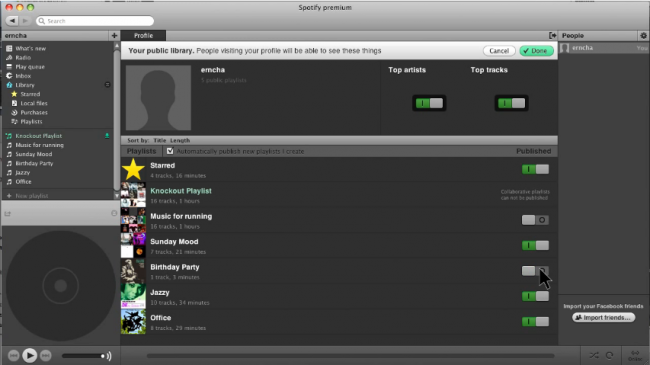
Task: Toggle Top artists visibility switch
Action: coord(429,103)
